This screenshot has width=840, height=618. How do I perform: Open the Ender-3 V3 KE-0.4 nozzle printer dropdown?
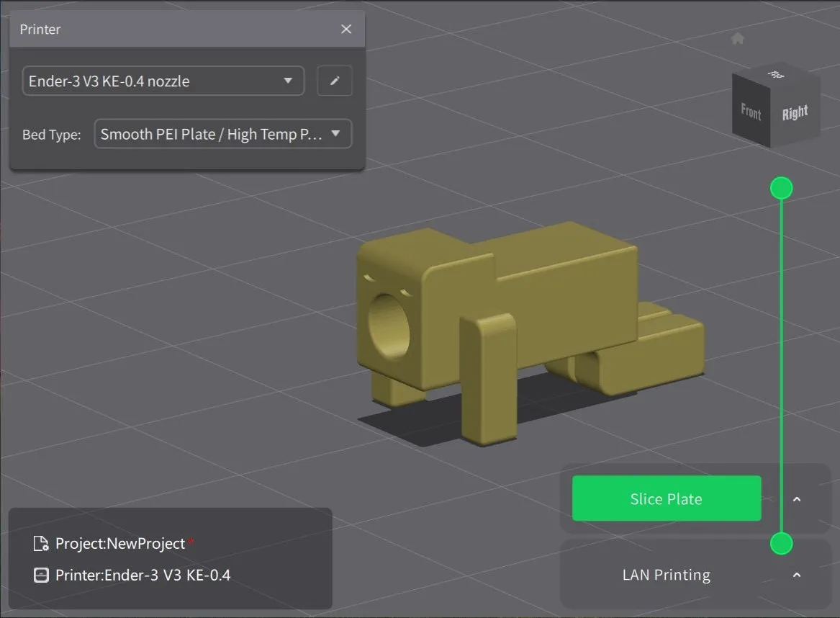(163, 81)
